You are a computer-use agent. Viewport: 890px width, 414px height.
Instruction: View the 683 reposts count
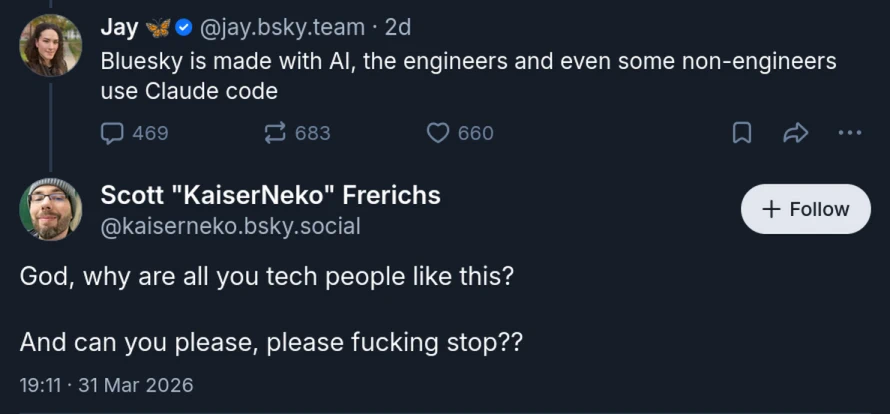click(x=313, y=133)
